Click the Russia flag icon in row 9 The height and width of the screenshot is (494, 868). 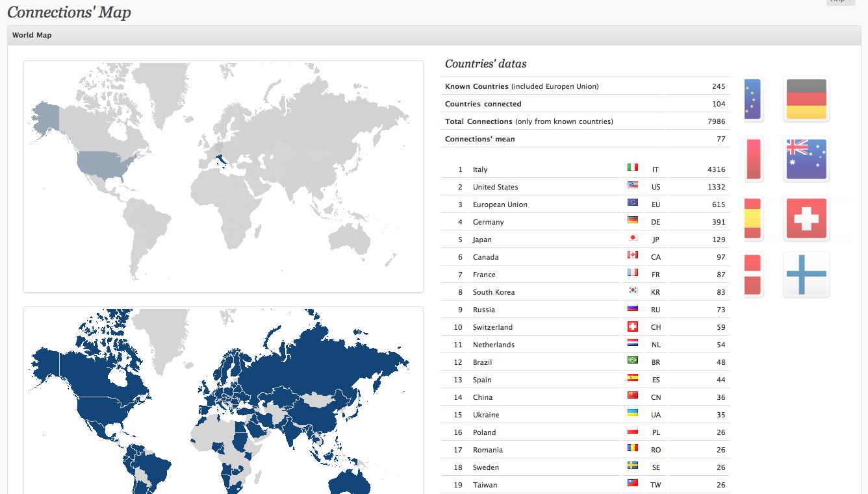[x=632, y=308]
